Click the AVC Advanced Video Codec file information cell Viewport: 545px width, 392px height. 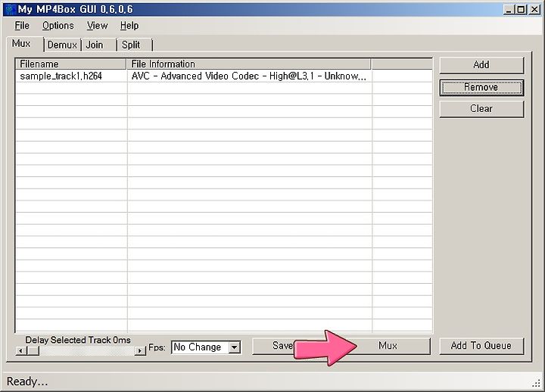(249, 76)
